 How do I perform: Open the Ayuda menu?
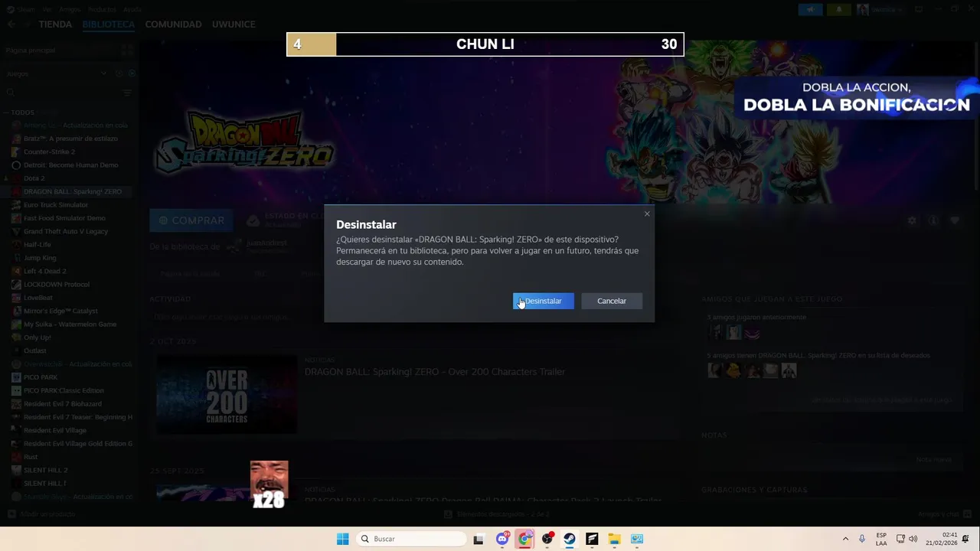132,9
